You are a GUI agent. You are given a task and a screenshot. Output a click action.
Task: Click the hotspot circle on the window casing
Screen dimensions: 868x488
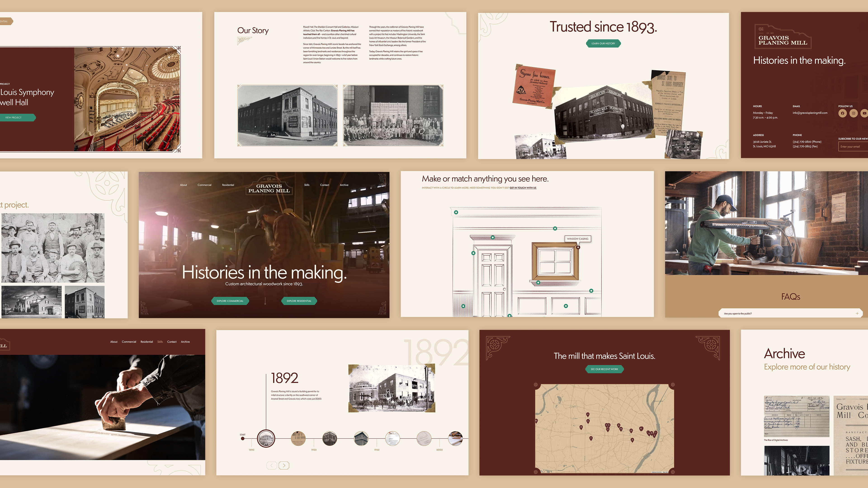[x=578, y=247]
